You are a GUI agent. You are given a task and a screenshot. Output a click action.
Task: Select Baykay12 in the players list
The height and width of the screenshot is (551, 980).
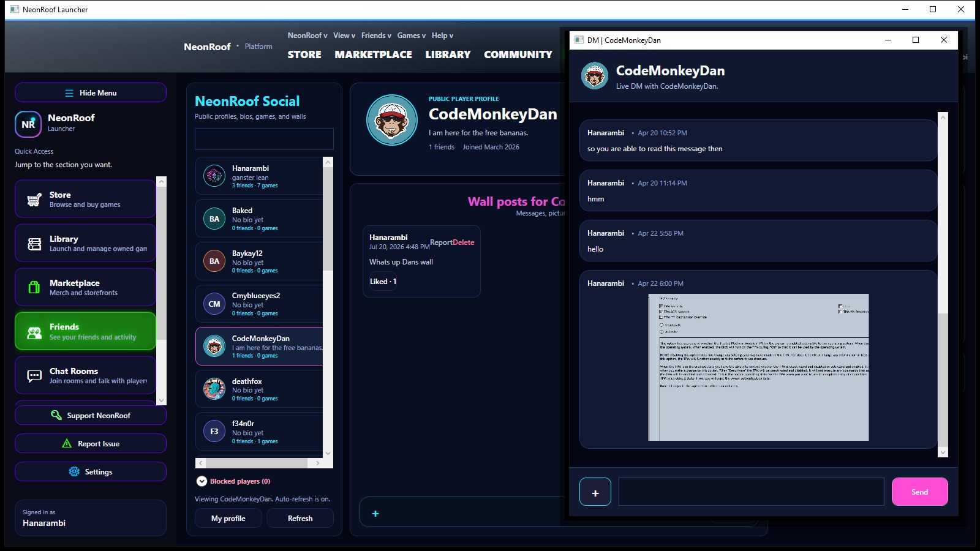click(x=259, y=261)
